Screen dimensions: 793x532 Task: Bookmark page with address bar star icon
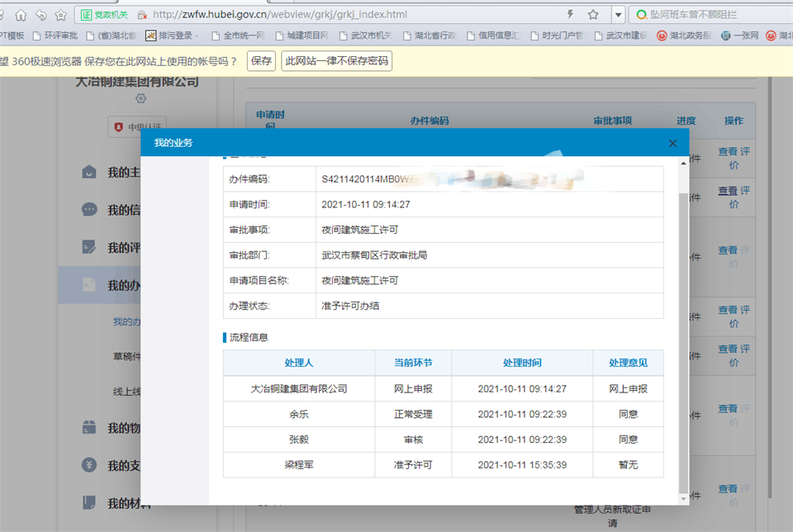pyautogui.click(x=593, y=15)
